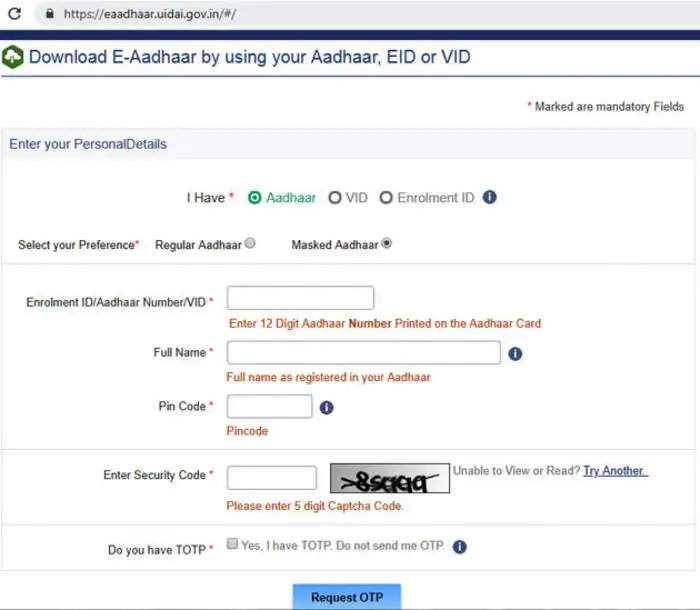Click the green download logo icon
The width and height of the screenshot is (700, 610).
13,57
